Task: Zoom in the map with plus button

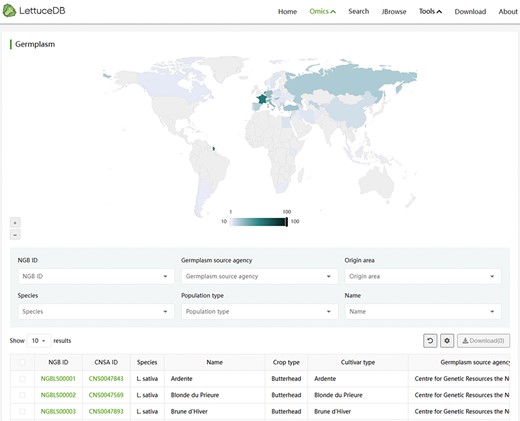Action: click(15, 222)
